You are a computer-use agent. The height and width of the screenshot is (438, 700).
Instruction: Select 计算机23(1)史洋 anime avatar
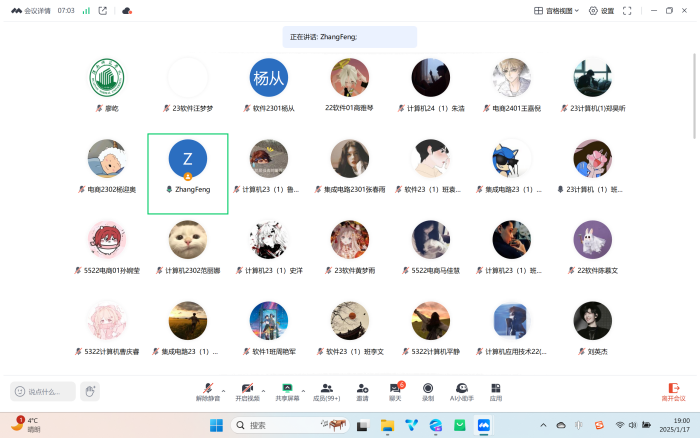(x=268, y=240)
